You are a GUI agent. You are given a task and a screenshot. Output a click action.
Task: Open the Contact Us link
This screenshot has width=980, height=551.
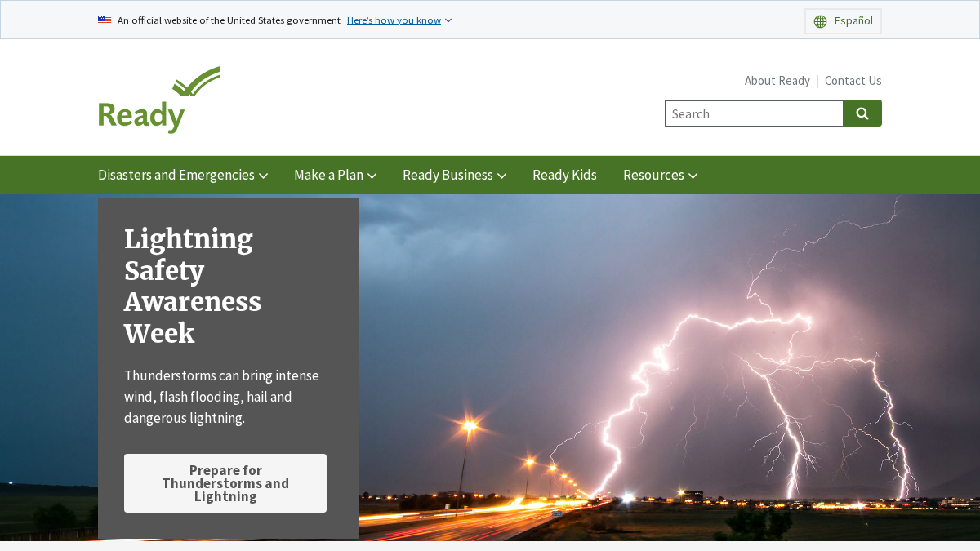coord(853,81)
